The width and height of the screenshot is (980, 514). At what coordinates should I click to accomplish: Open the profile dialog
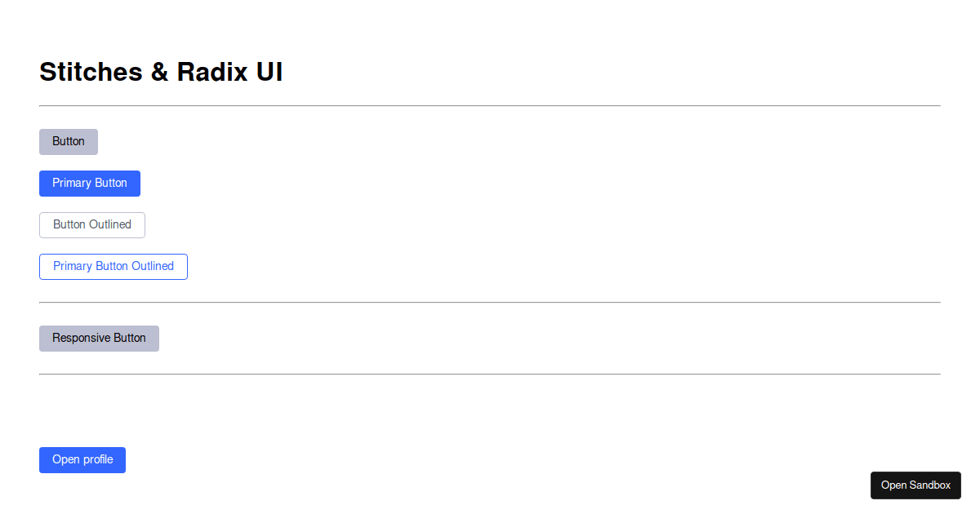pyautogui.click(x=82, y=460)
